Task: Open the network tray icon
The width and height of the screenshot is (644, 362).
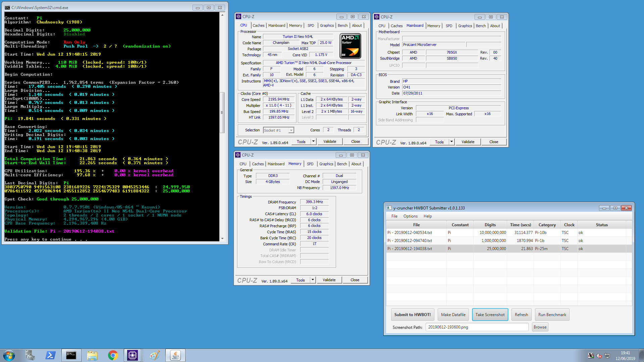Action: coord(607,356)
